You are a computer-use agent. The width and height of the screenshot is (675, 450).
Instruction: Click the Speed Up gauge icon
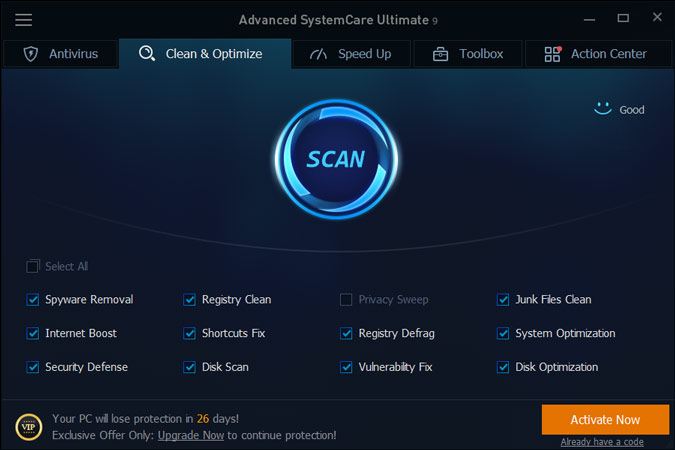[318, 54]
